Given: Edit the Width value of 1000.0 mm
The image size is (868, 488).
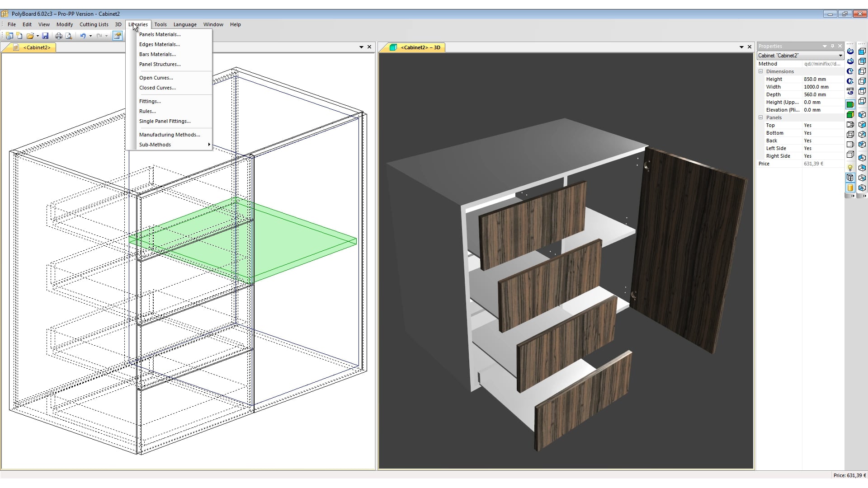Looking at the screenshot, I should point(816,87).
